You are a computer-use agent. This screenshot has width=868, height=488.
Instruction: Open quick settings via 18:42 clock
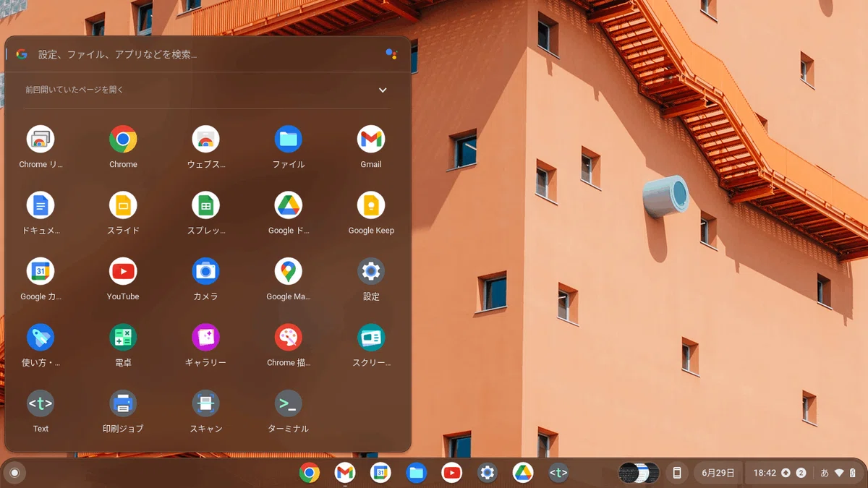coord(765,473)
